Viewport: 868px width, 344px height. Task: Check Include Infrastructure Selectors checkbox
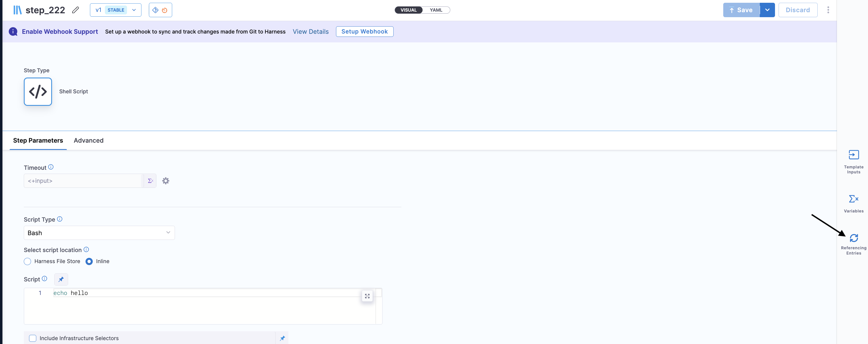33,338
